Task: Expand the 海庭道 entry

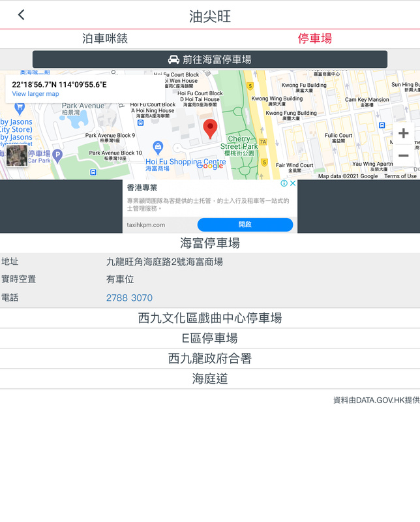Action: [209, 378]
